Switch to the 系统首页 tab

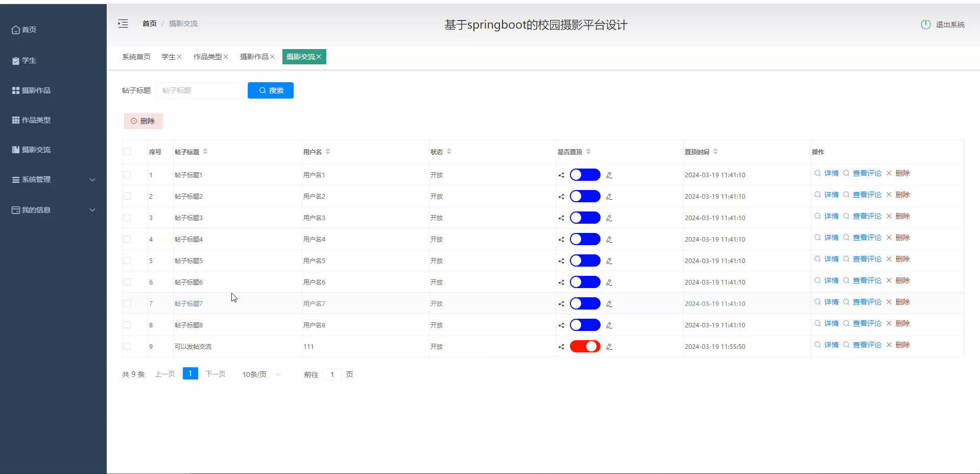tap(136, 57)
